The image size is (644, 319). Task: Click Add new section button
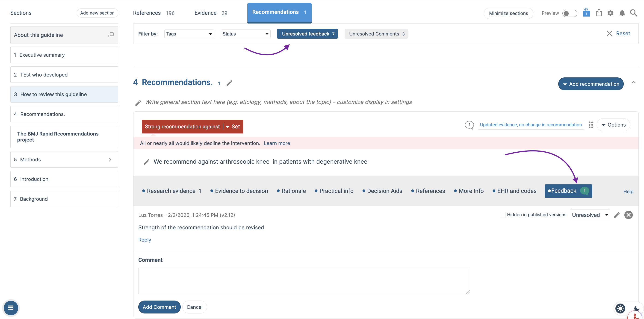[x=97, y=13]
